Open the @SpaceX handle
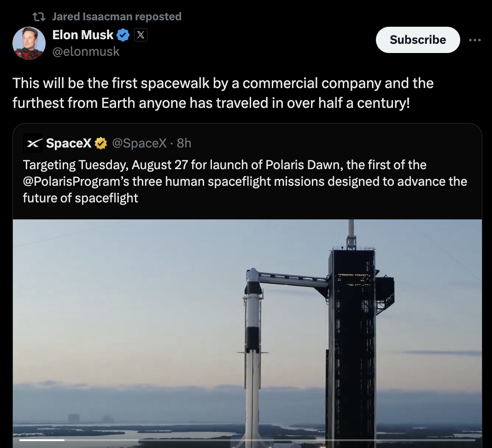 pyautogui.click(x=139, y=143)
